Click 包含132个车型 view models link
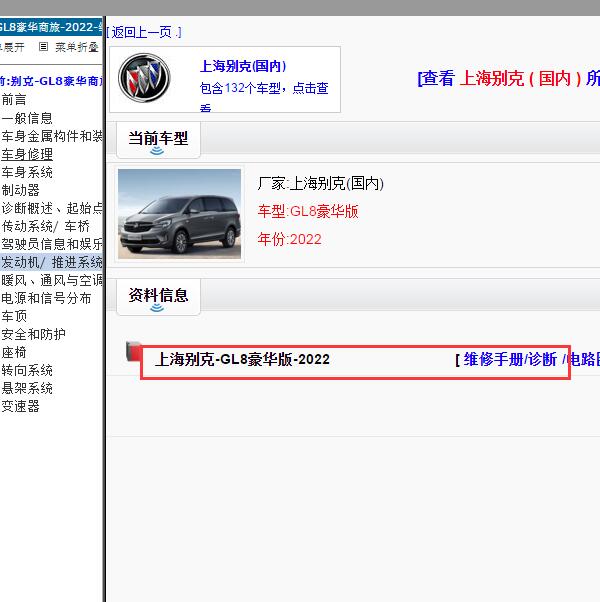 264,96
